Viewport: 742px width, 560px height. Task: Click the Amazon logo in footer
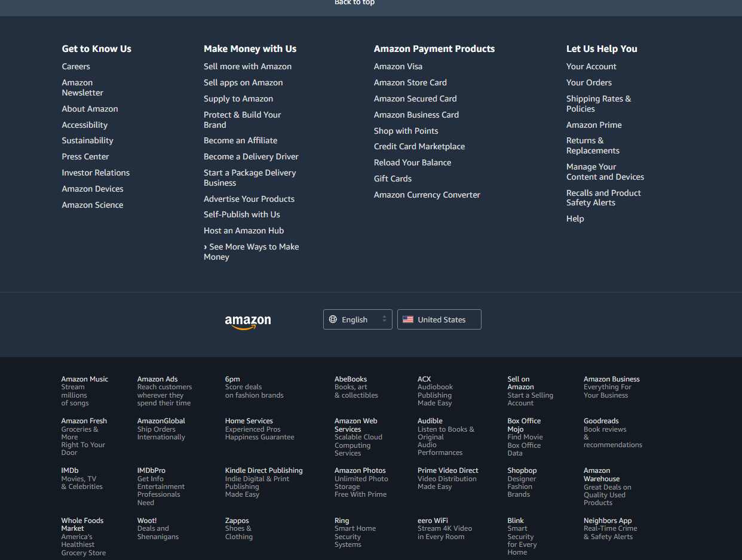point(248,322)
